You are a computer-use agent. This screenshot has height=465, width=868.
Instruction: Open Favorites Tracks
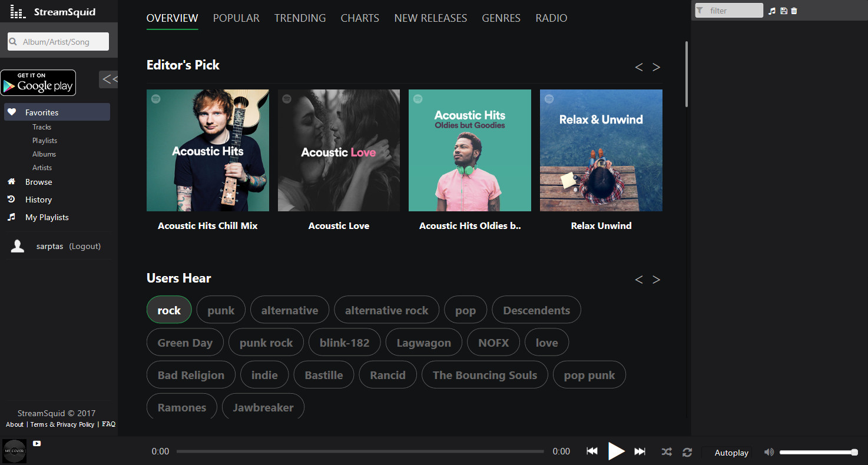pyautogui.click(x=42, y=127)
